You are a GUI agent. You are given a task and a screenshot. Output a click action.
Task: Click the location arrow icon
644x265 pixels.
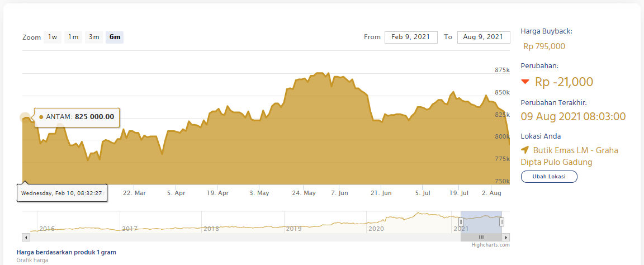pos(525,150)
